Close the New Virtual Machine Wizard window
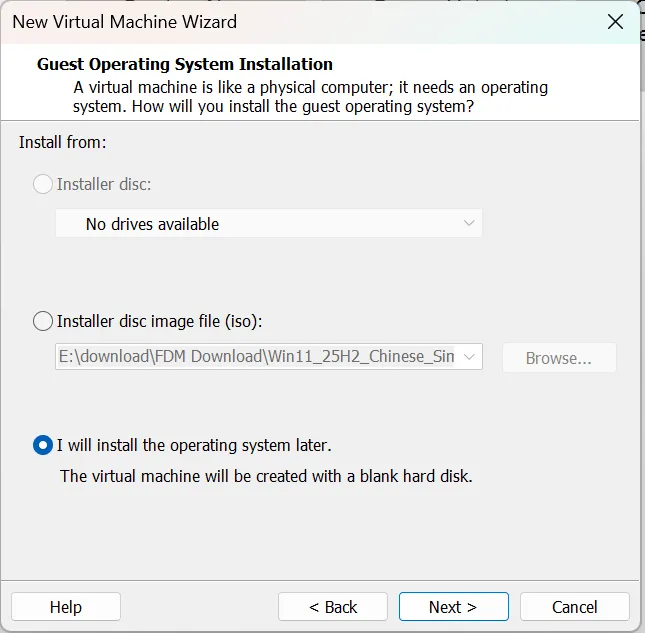645x633 pixels. tap(615, 22)
